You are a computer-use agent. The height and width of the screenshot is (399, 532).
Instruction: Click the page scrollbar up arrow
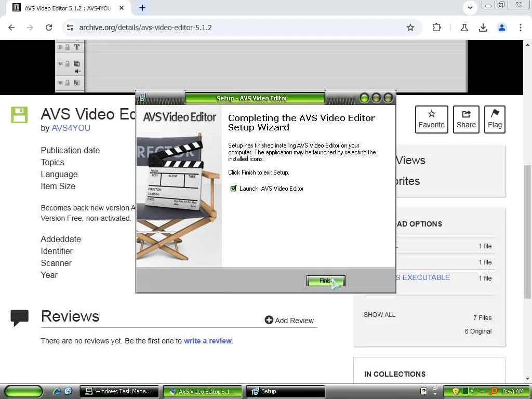click(x=528, y=45)
